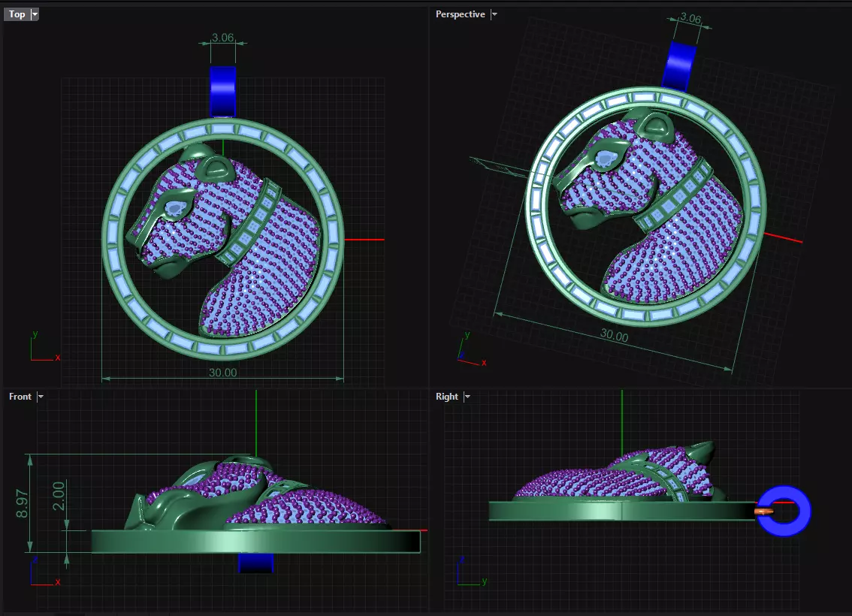Activate the Perspective viewport title label

coord(460,14)
